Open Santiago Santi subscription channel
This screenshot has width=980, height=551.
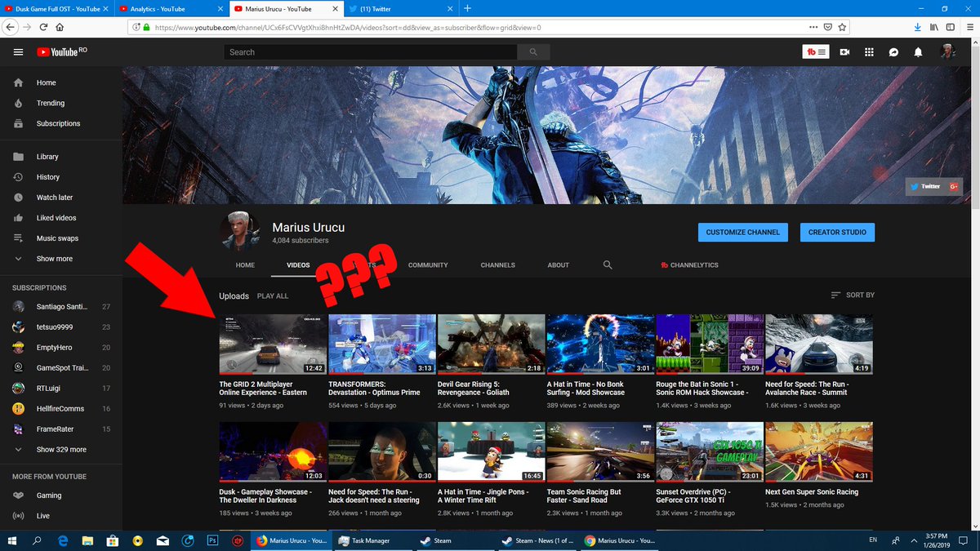(x=61, y=306)
